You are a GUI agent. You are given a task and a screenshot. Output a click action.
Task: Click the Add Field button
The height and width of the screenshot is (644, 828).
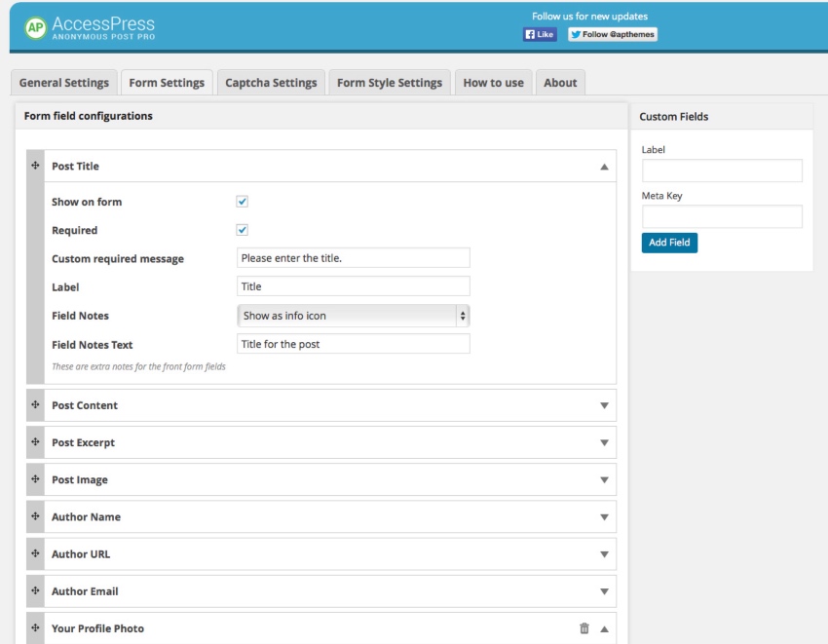pyautogui.click(x=668, y=243)
